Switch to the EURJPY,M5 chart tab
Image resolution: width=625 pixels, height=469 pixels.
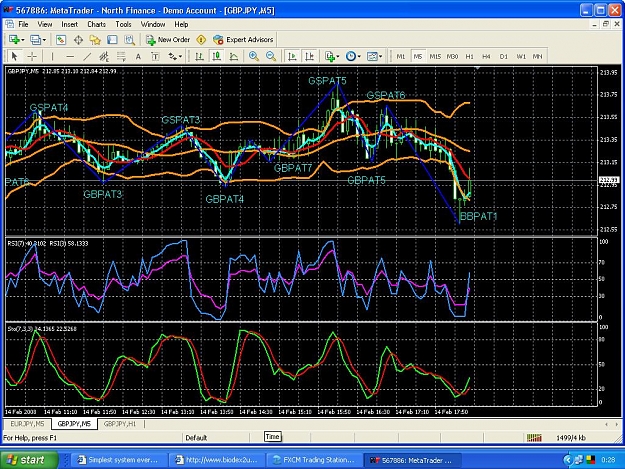point(28,424)
